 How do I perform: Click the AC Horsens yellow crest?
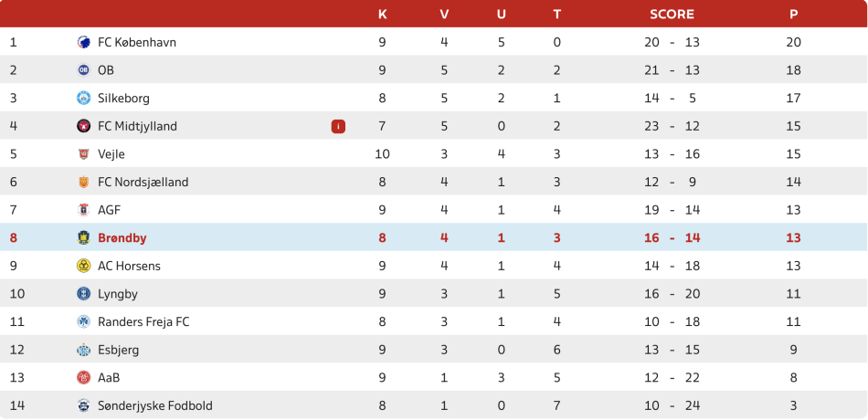83,266
